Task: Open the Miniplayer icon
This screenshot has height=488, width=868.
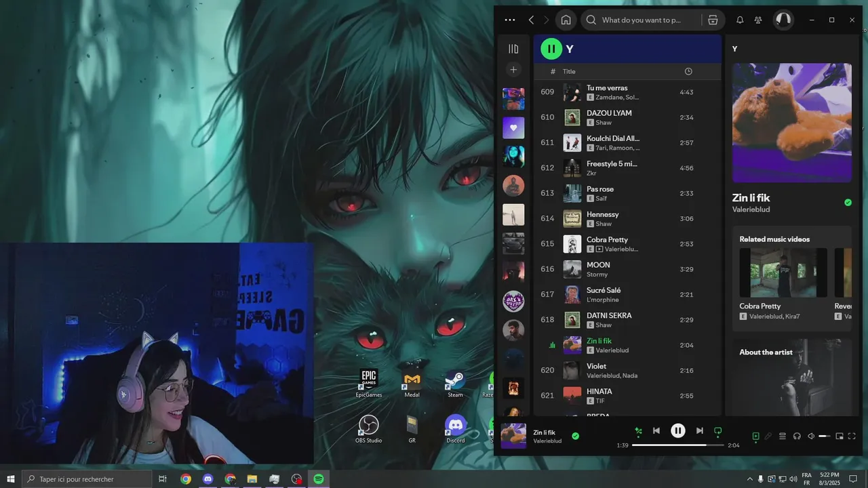Action: (839, 436)
